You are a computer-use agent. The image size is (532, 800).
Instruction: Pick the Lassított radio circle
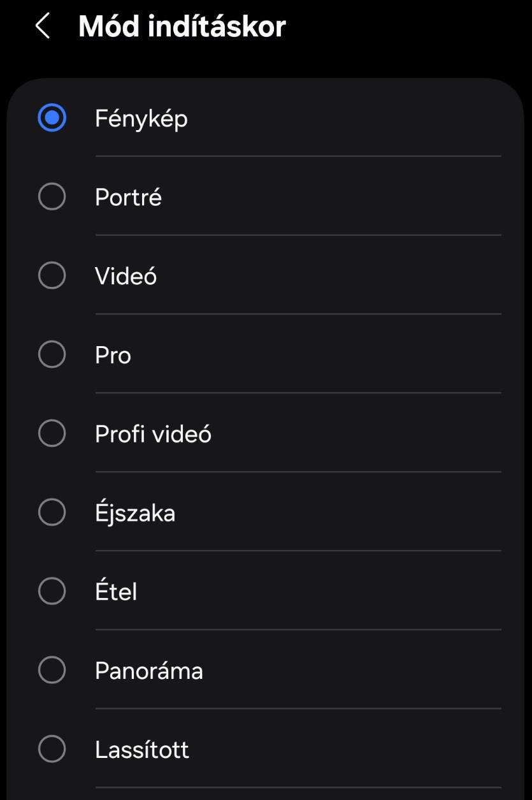[x=52, y=749]
